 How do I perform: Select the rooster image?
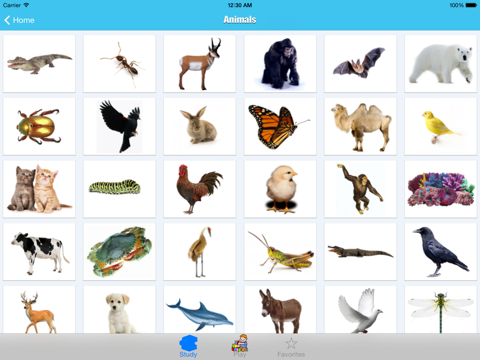click(x=200, y=189)
